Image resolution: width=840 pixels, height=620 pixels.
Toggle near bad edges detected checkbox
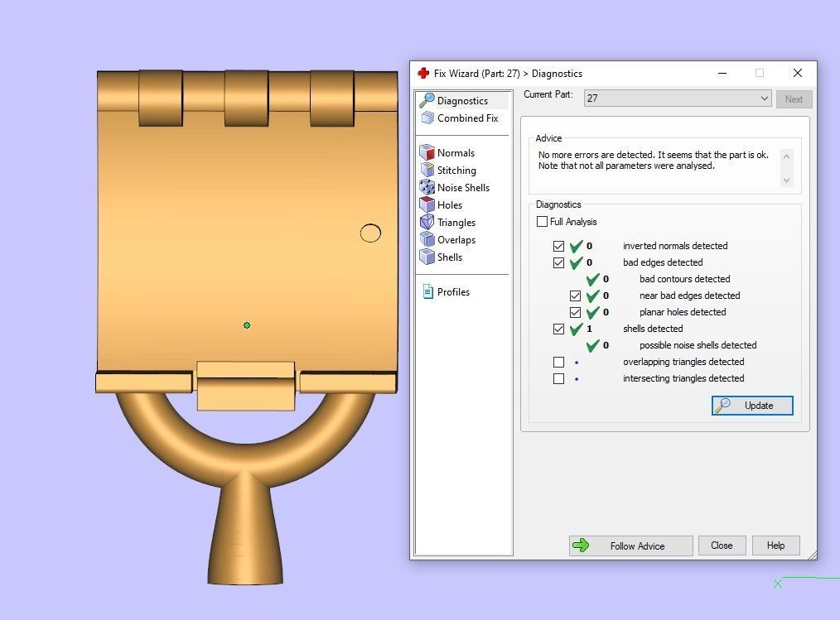pos(576,296)
